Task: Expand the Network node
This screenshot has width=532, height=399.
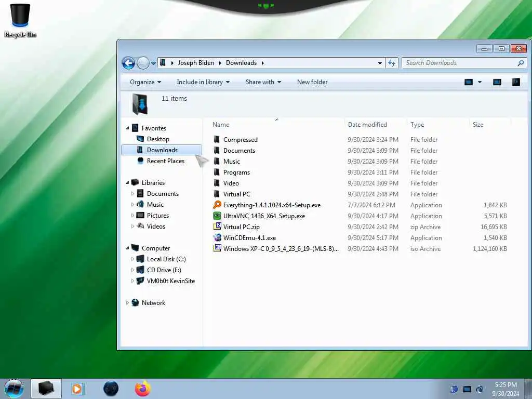Action: coord(128,303)
